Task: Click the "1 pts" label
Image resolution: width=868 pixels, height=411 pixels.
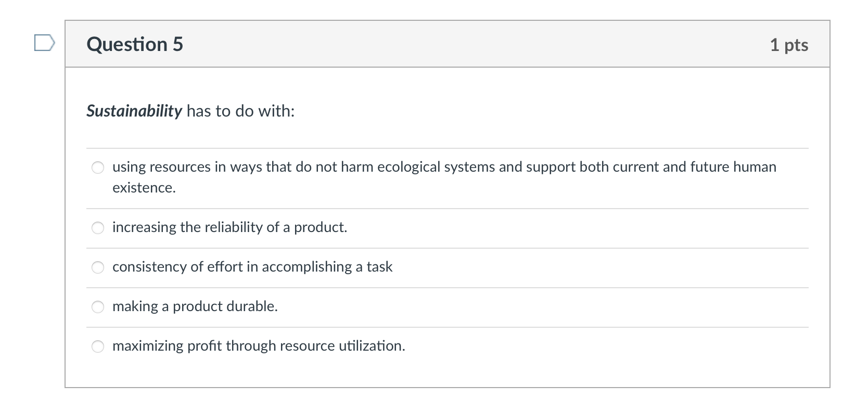Action: tap(789, 45)
